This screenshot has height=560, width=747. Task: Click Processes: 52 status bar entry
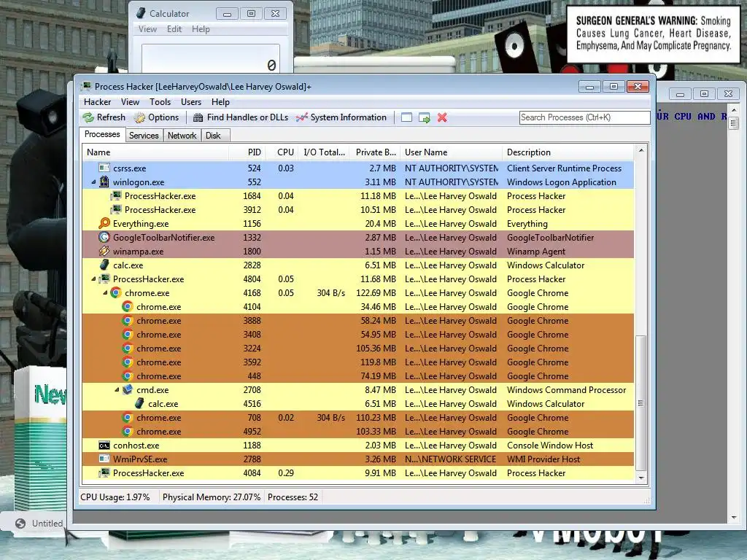pyautogui.click(x=293, y=497)
